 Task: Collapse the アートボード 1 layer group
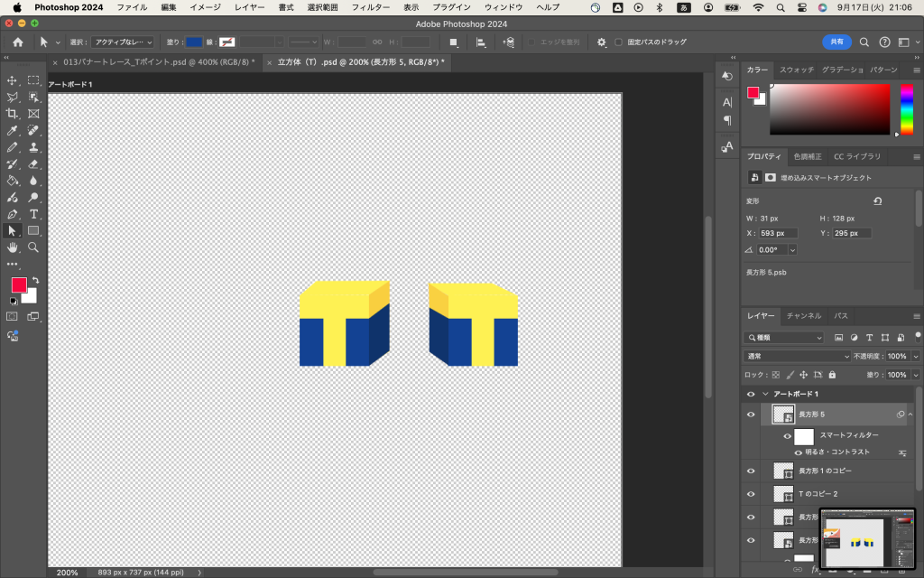[x=766, y=395]
